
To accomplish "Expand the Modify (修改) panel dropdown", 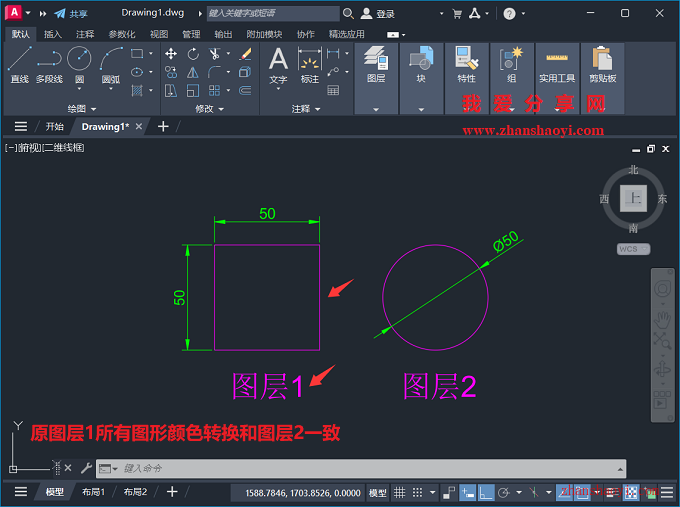I will click(x=209, y=108).
